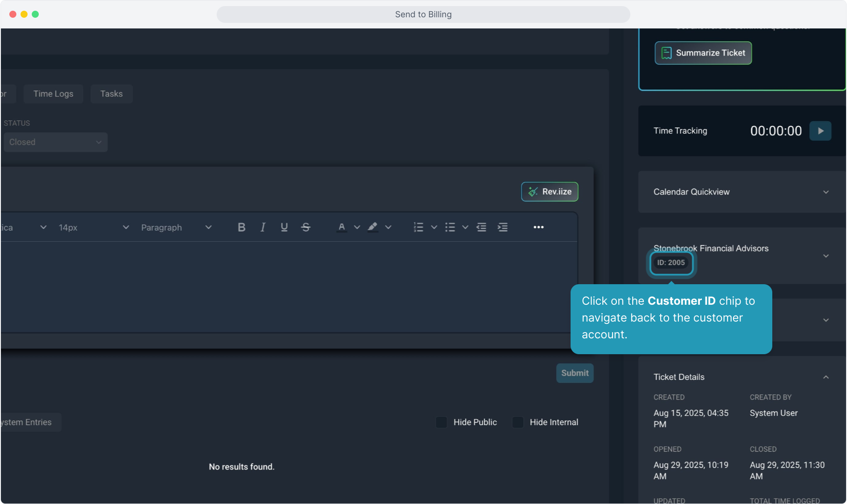Click the ID: 2005 customer chip
This screenshot has width=847, height=504.
click(671, 263)
